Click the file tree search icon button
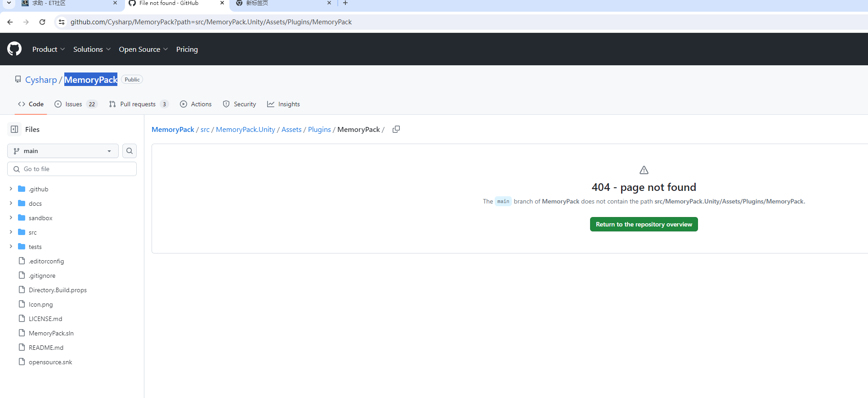This screenshot has height=398, width=868. click(130, 151)
